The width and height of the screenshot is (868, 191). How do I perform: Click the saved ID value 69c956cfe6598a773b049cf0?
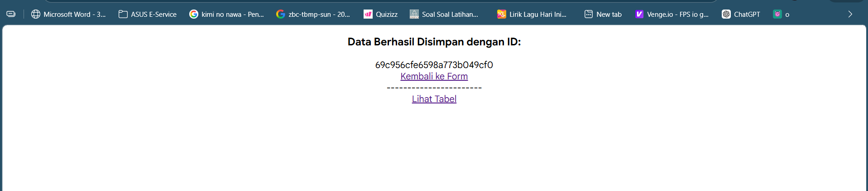click(434, 65)
